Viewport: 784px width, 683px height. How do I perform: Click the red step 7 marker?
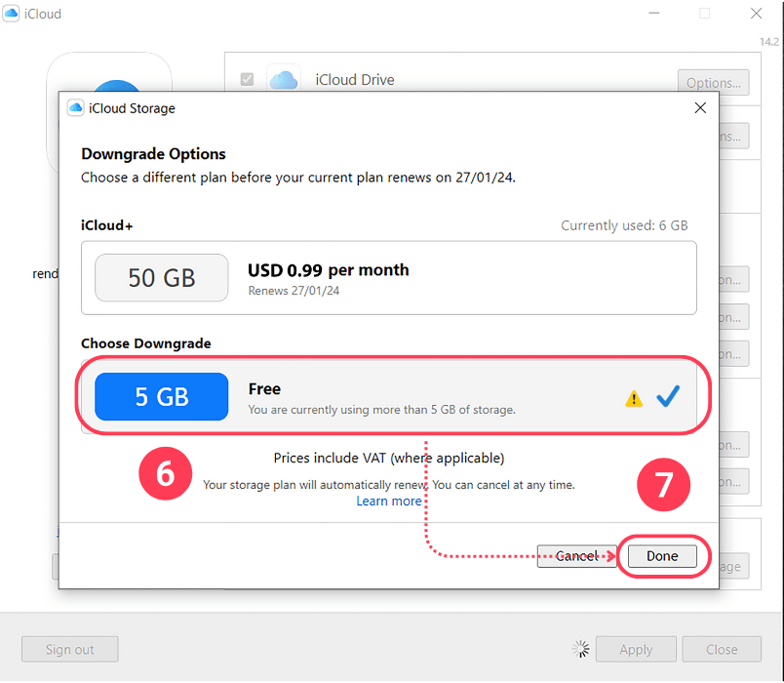click(x=663, y=484)
